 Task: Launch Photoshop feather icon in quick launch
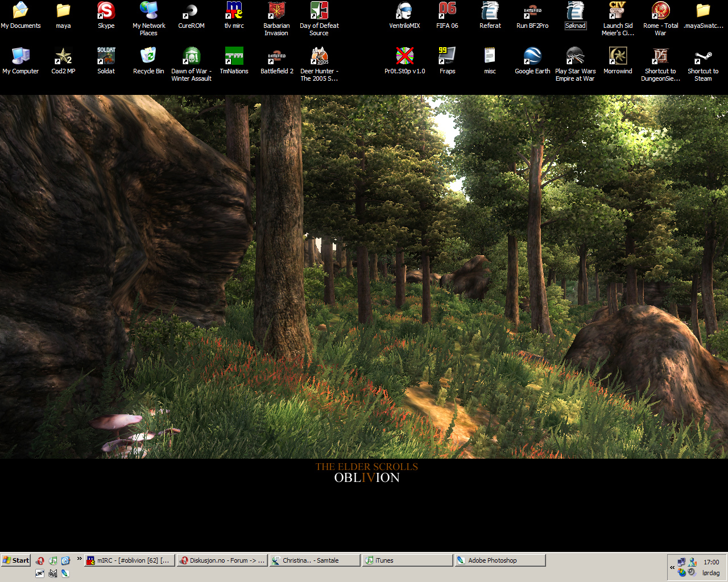tap(65, 573)
